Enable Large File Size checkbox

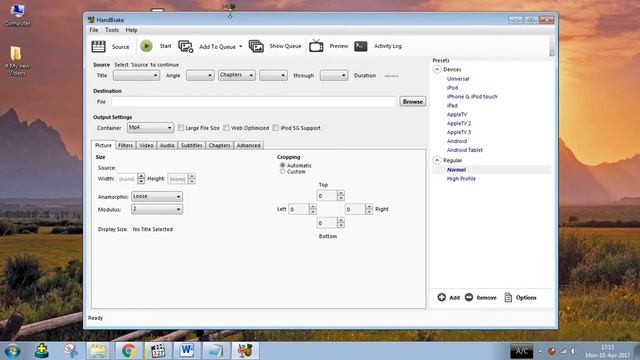coord(181,128)
